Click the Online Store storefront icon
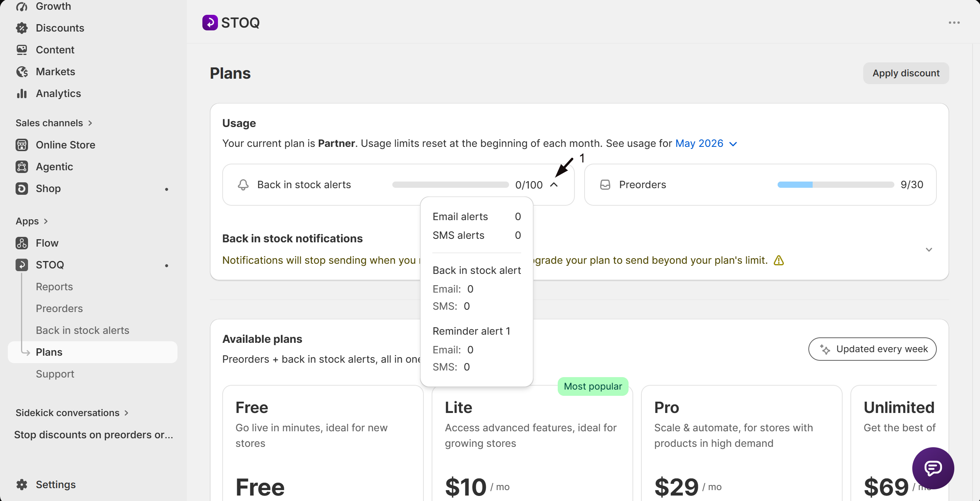 coord(22,145)
